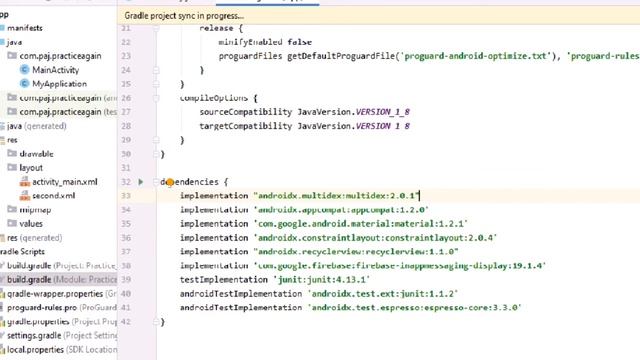Collapse the release block fold marker
Screen dimensions: 640x360
point(156,28)
